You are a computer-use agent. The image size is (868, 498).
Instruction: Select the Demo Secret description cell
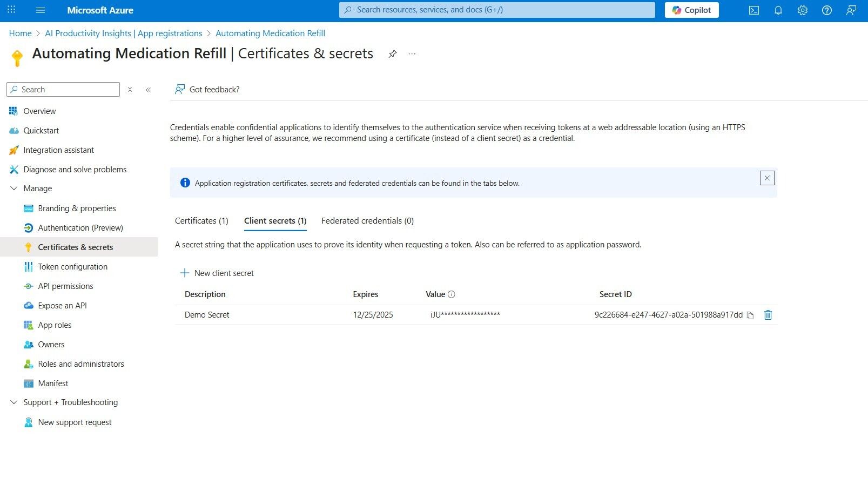point(207,315)
